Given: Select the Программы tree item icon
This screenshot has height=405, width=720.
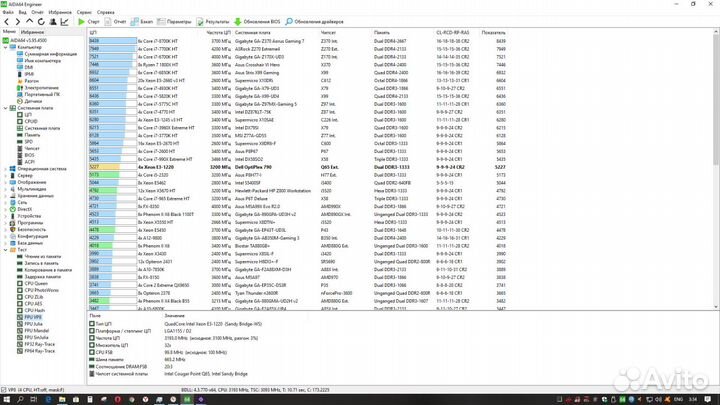Looking at the screenshot, I should tap(13, 223).
